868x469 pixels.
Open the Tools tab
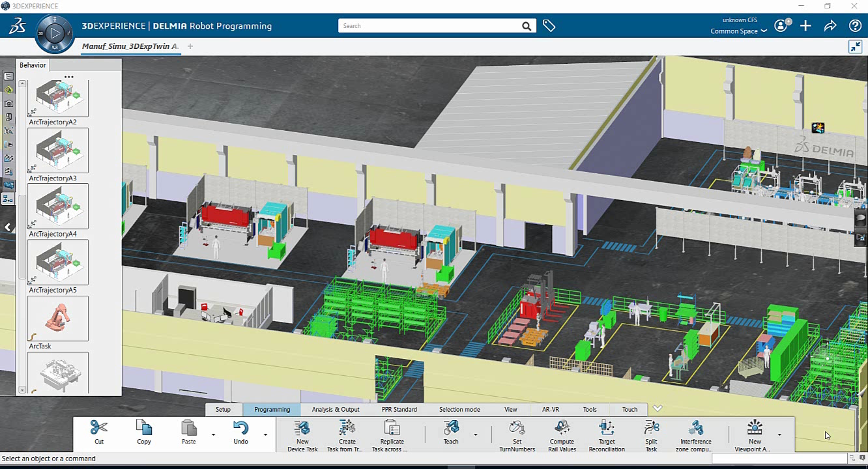pos(590,410)
